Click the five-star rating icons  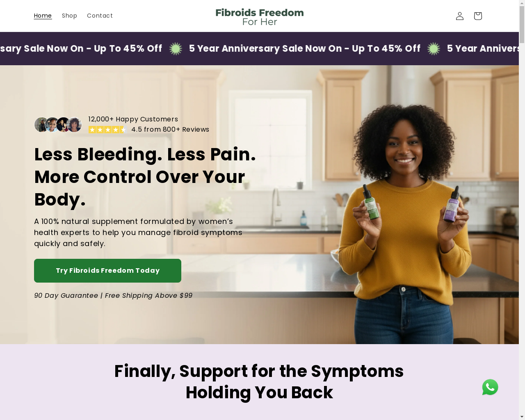coord(107,130)
